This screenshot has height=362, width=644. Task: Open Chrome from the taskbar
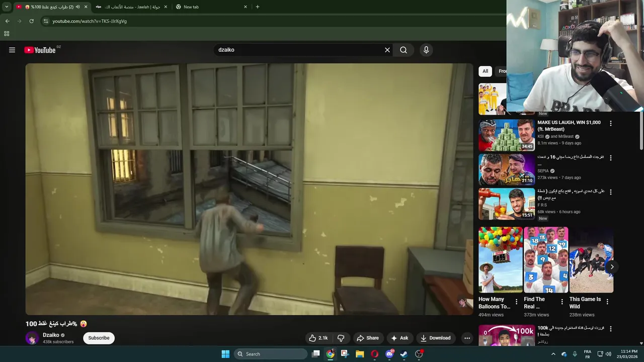tap(330, 354)
